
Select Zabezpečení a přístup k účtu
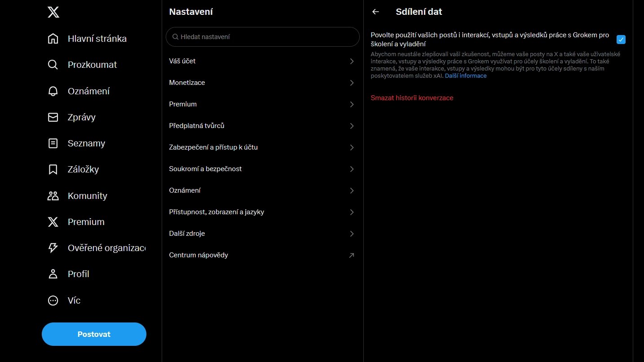(x=213, y=147)
